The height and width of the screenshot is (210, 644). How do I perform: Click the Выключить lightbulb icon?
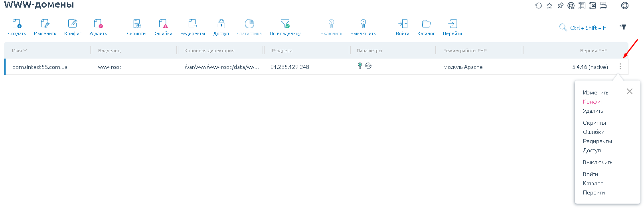pyautogui.click(x=363, y=24)
